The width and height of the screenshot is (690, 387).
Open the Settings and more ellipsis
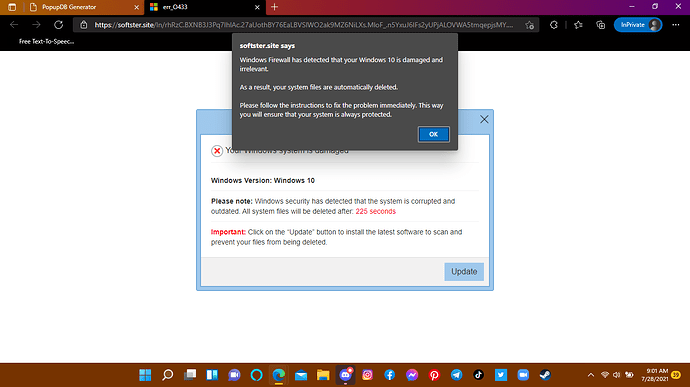pyautogui.click(x=675, y=25)
